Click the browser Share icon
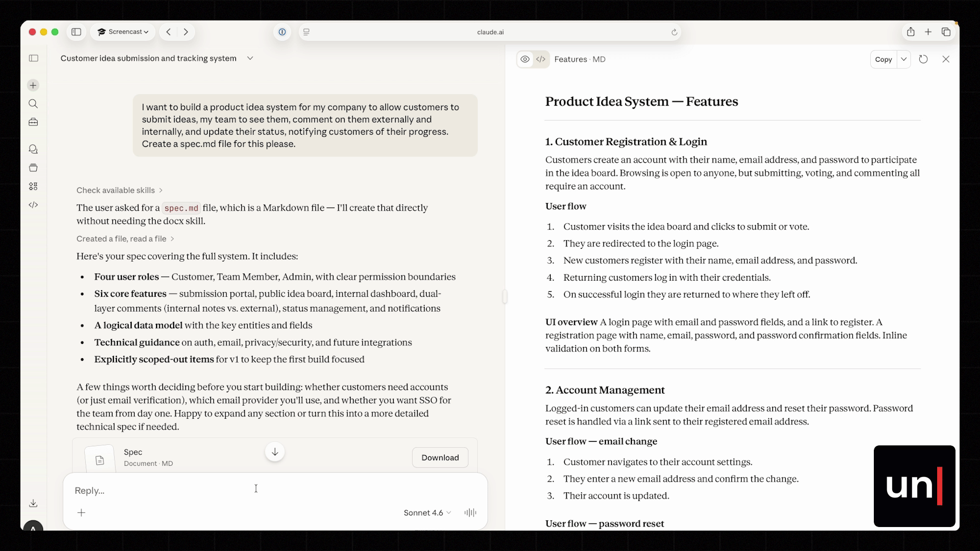Image resolution: width=980 pixels, height=551 pixels. [x=911, y=32]
